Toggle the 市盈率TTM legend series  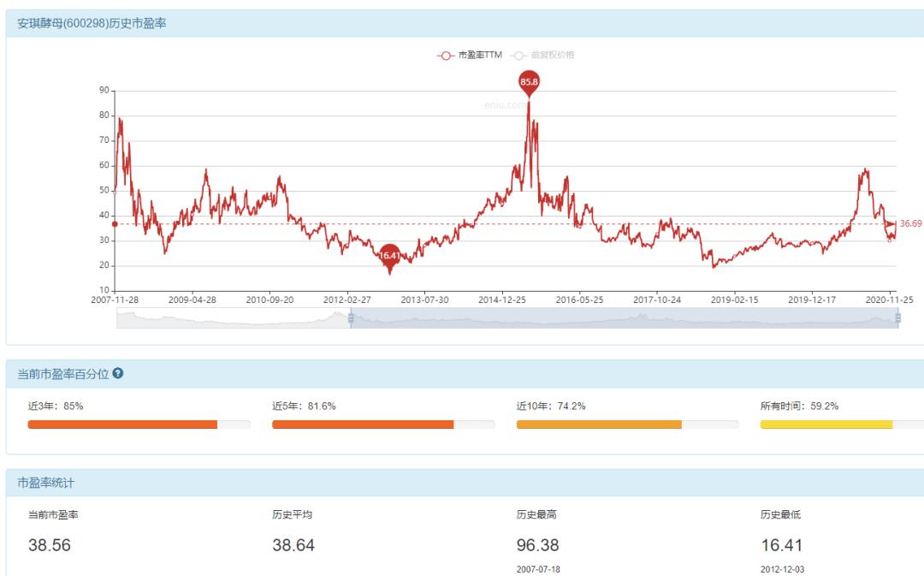(470, 55)
